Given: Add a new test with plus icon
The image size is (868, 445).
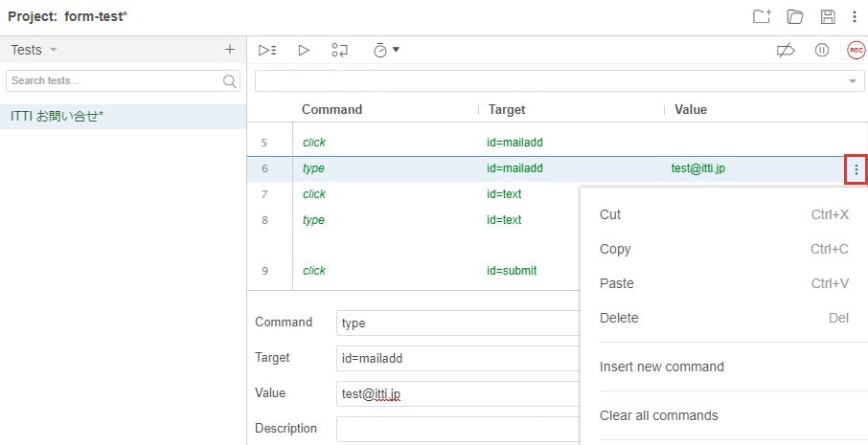Looking at the screenshot, I should tap(229, 50).
